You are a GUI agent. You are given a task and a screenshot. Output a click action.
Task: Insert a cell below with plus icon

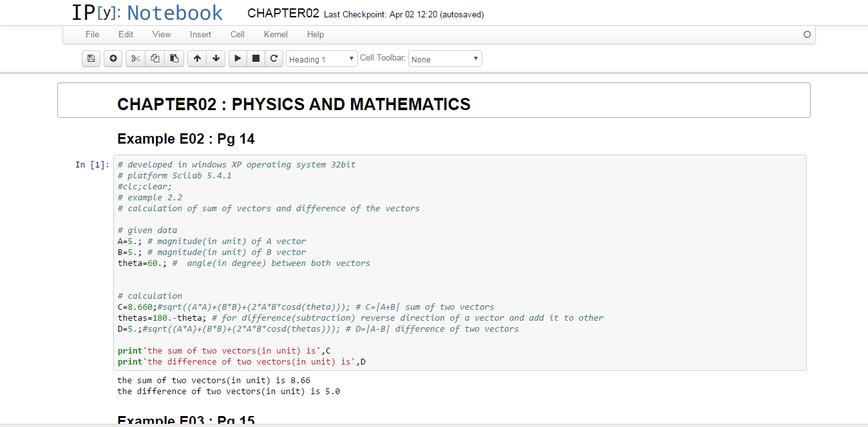[x=113, y=59]
